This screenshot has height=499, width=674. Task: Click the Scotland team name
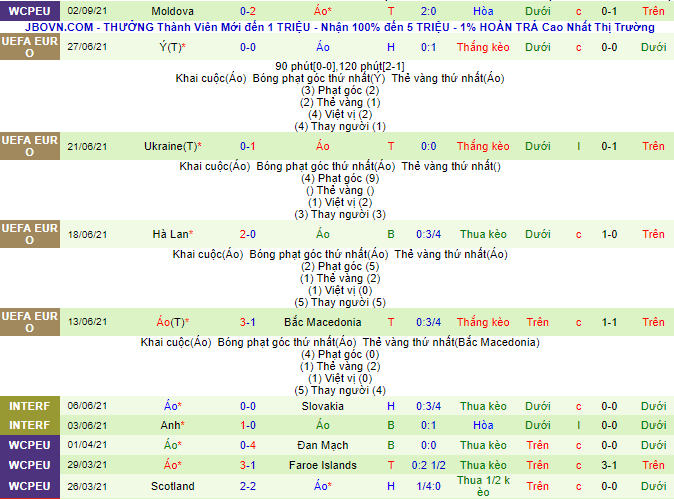point(172,486)
